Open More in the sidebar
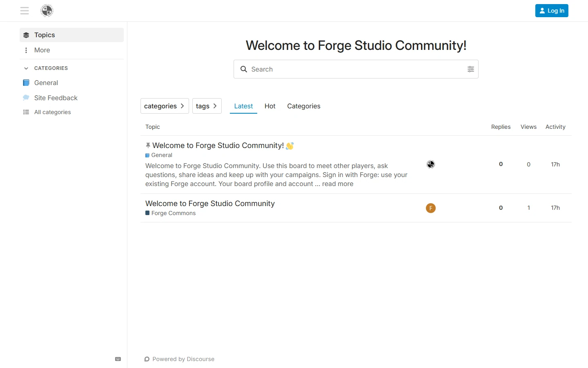 (71, 50)
